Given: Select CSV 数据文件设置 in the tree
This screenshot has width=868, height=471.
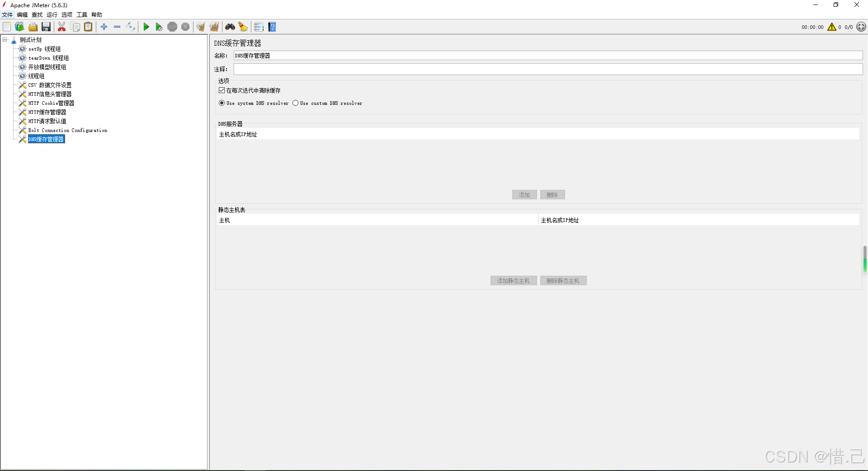Looking at the screenshot, I should tap(50, 85).
